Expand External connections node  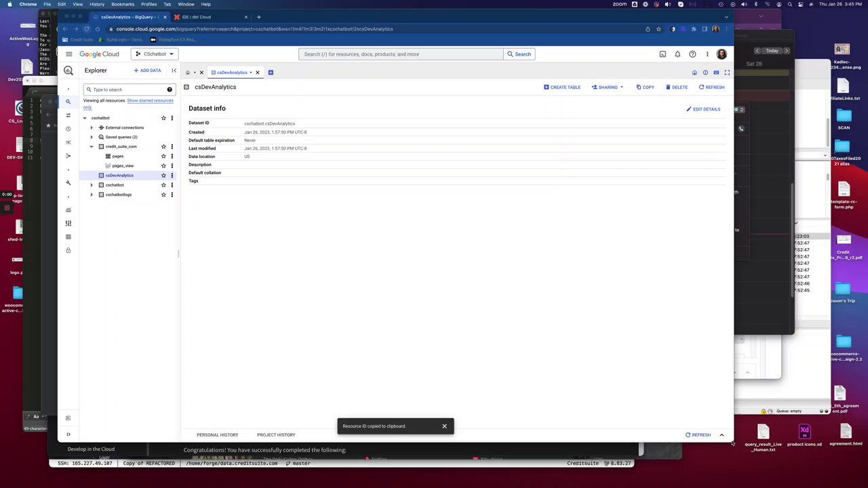point(92,127)
